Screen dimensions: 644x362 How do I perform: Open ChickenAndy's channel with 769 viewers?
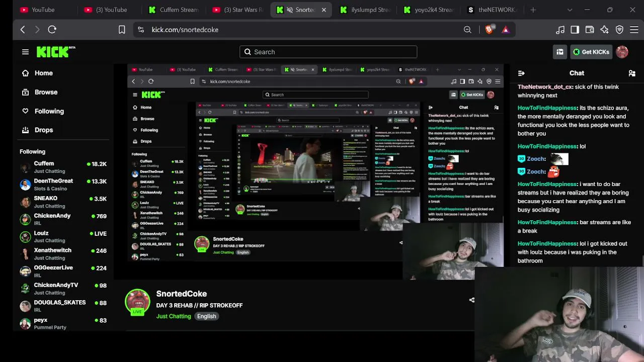click(63, 219)
